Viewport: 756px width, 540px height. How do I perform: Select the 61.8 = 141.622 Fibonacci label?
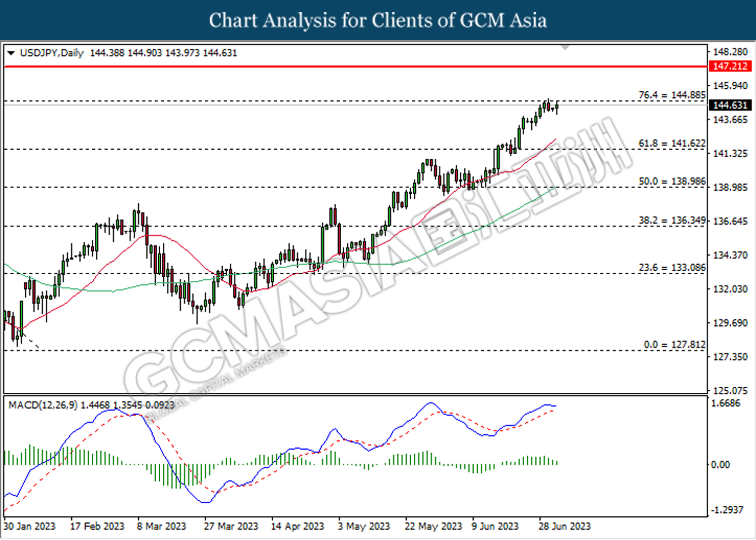click(x=672, y=143)
